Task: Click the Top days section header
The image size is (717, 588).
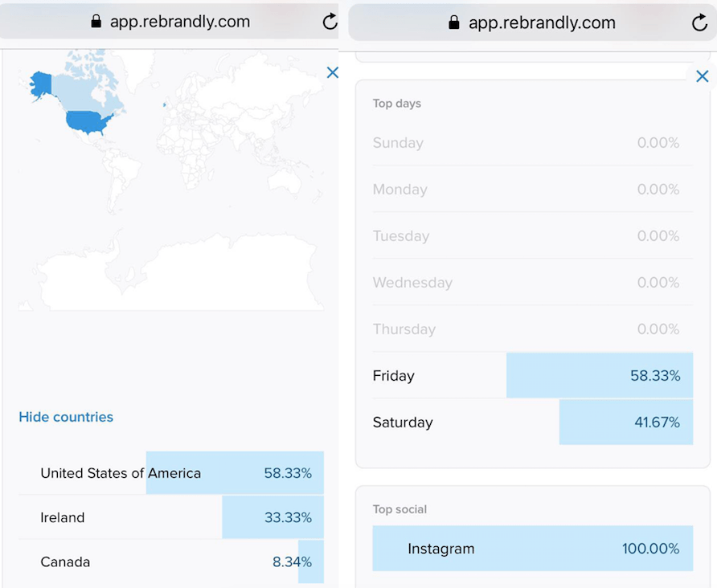Action: pos(399,103)
